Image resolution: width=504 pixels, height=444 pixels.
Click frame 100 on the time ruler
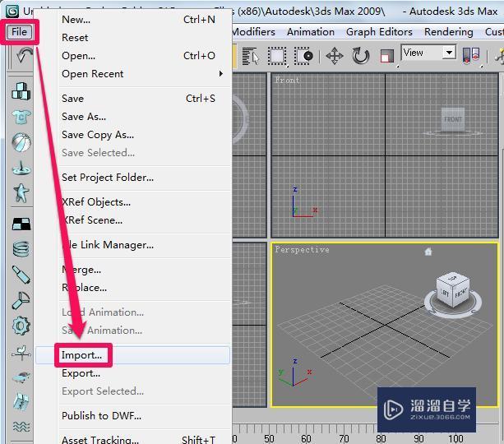(x=455, y=438)
